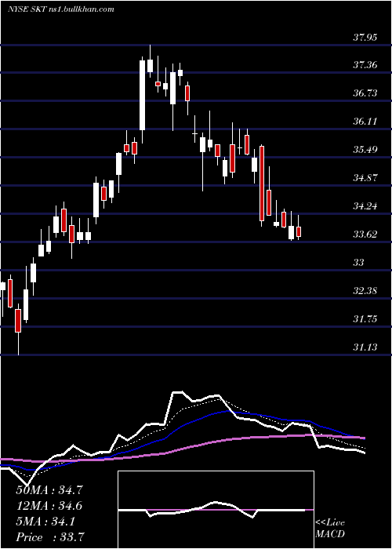Image resolution: width=392 pixels, height=549 pixels.
Task: Click the 34.87 price level label
Action: pos(365,178)
